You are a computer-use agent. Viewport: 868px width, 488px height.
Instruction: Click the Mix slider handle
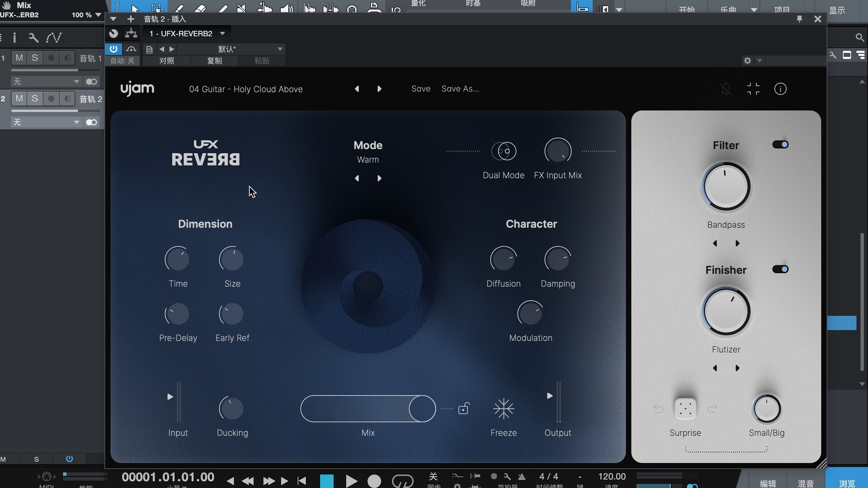coord(422,409)
